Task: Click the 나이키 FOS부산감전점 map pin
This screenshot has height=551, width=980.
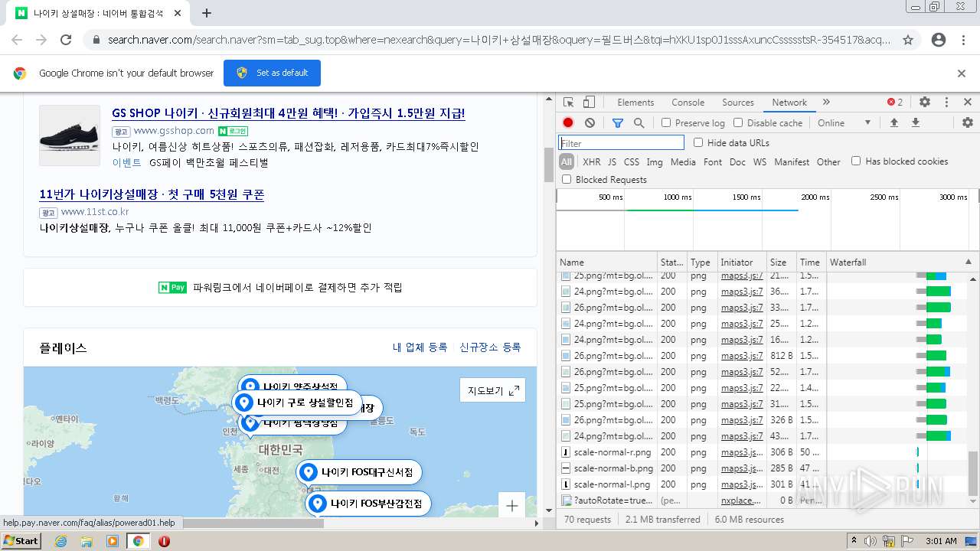Action: 369,504
